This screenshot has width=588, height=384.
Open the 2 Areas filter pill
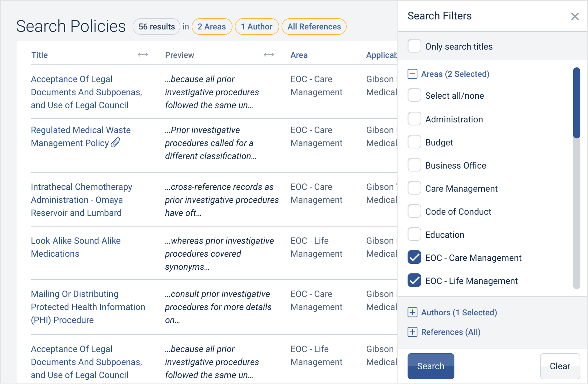(212, 27)
